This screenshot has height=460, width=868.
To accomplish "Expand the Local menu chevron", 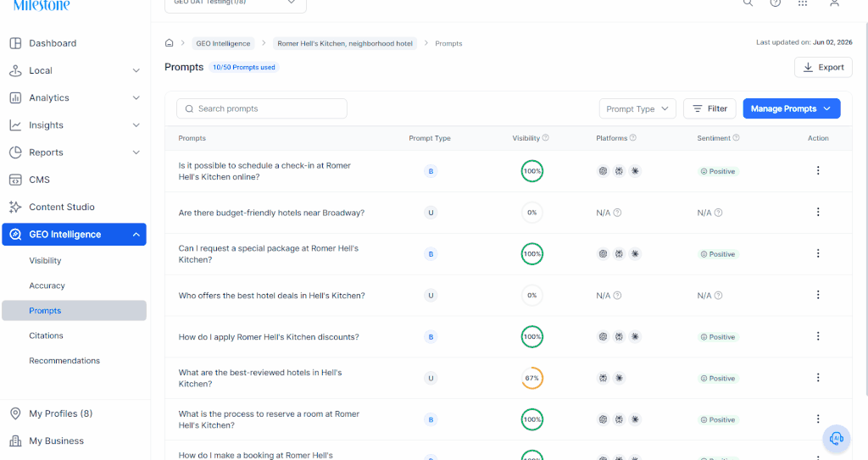I will point(136,71).
